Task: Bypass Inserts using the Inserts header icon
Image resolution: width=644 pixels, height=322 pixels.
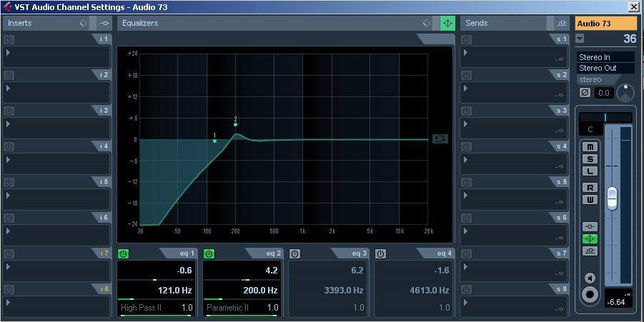Action: 105,24
